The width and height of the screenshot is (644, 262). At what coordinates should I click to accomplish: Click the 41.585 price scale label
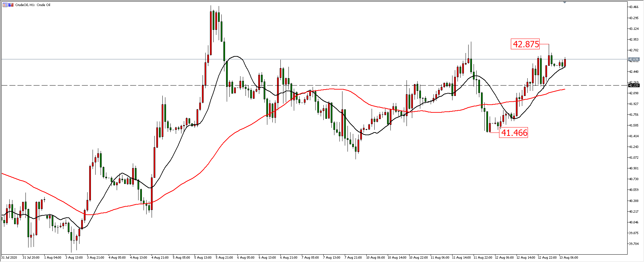pos(634,125)
